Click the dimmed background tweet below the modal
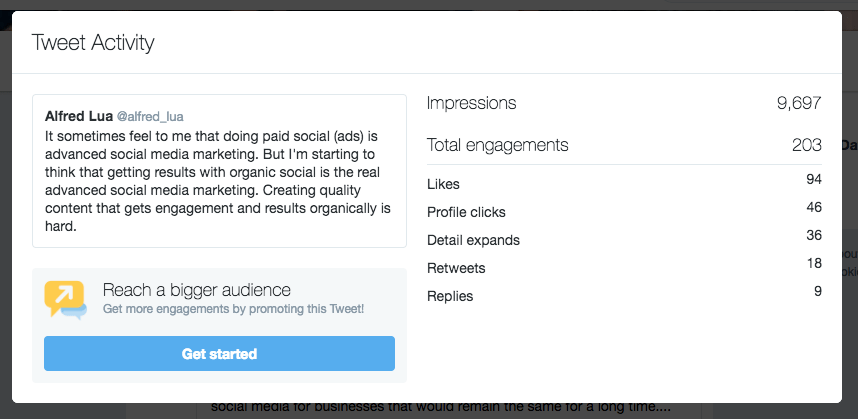 [x=440, y=407]
